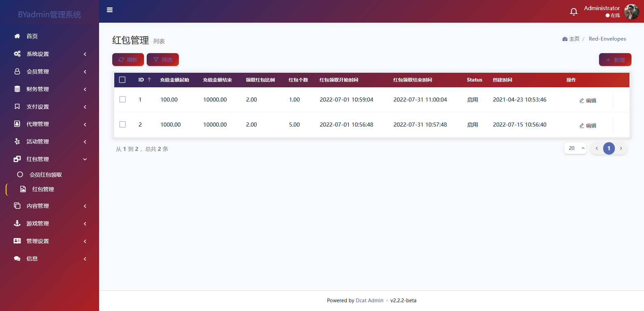Click the dashboard icon in breadcrumb
This screenshot has height=311, width=644.
[565, 39]
